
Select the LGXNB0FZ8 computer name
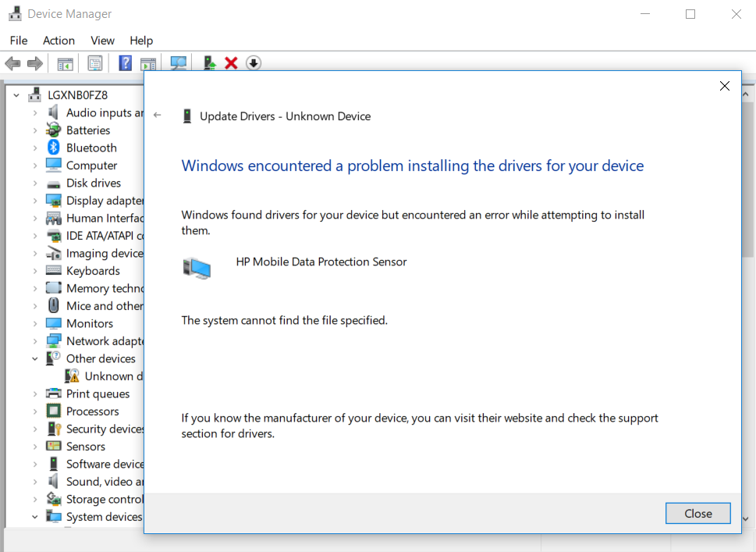click(x=77, y=95)
